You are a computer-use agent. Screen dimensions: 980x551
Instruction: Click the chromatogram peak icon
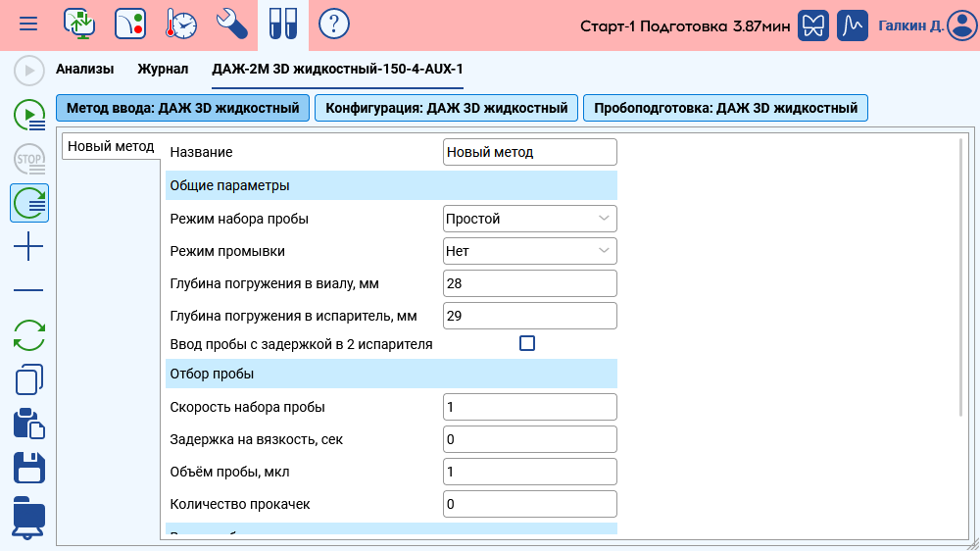[854, 25]
